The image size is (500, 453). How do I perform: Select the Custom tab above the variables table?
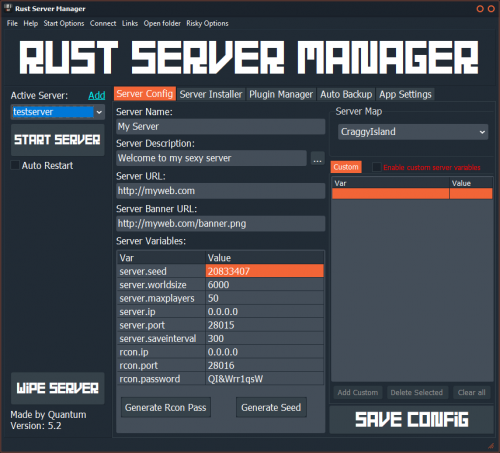[x=346, y=167]
